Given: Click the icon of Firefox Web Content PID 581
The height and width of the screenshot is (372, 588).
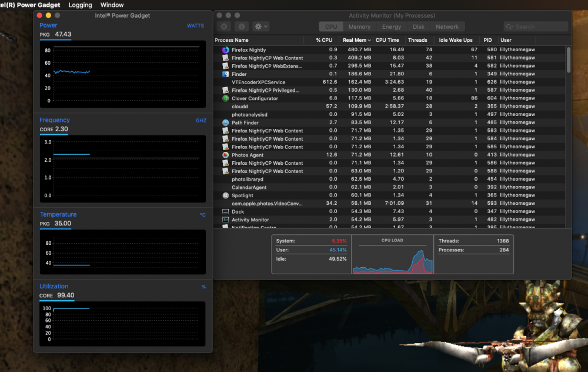Looking at the screenshot, I should [225, 58].
